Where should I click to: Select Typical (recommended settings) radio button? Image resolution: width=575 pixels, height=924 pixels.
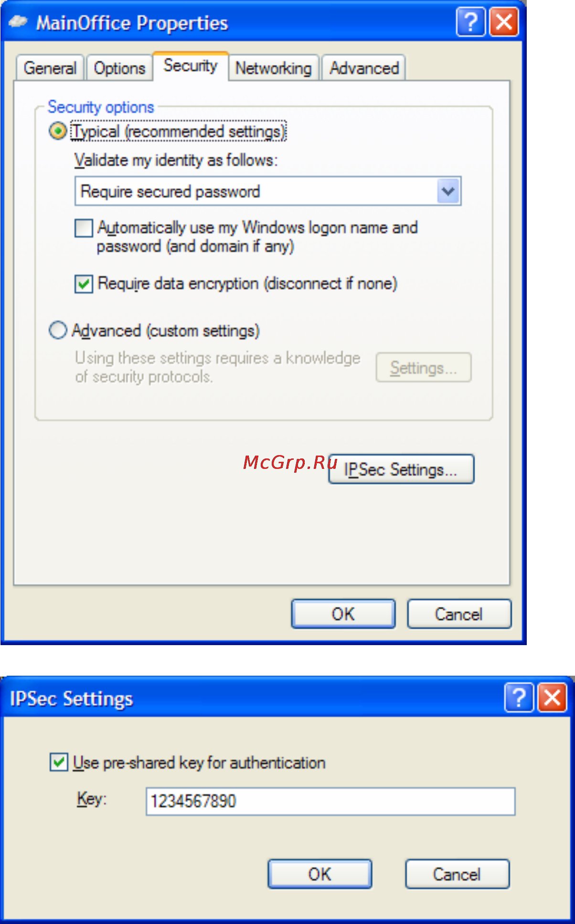[x=58, y=131]
